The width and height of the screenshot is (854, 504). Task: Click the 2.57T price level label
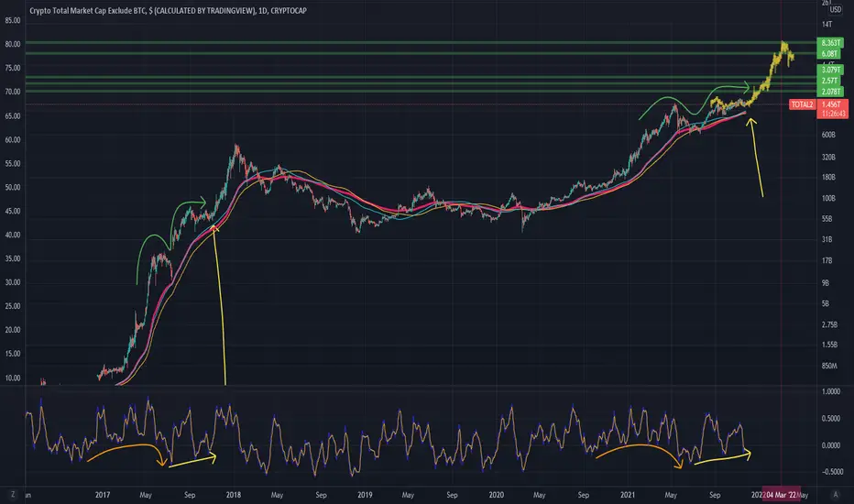pyautogui.click(x=829, y=81)
